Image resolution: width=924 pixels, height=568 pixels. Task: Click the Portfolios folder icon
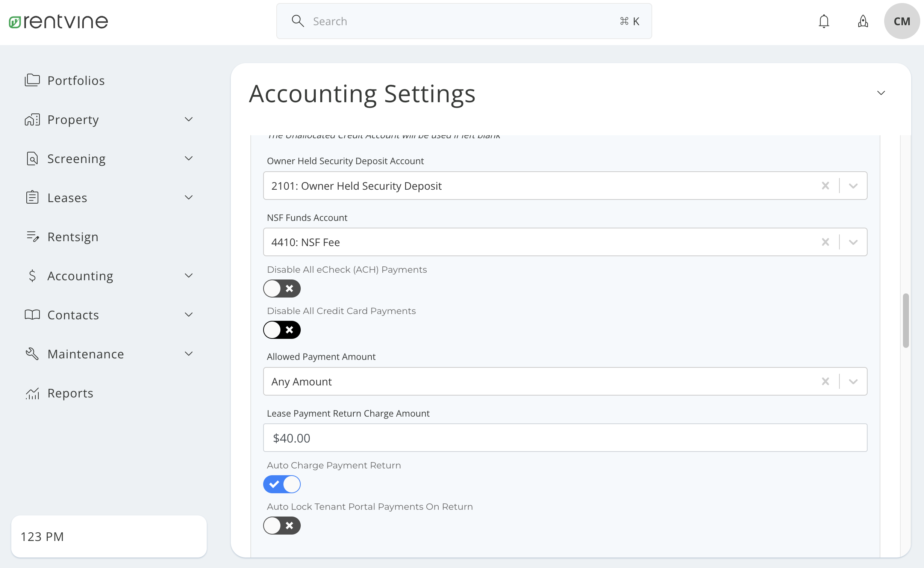point(32,80)
